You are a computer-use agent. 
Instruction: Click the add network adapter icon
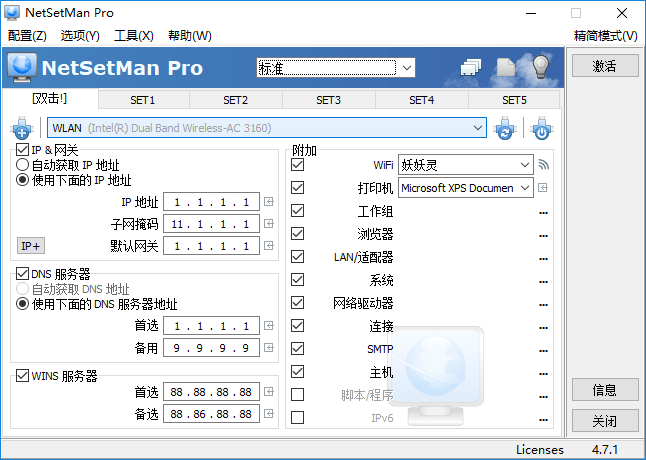[22, 128]
